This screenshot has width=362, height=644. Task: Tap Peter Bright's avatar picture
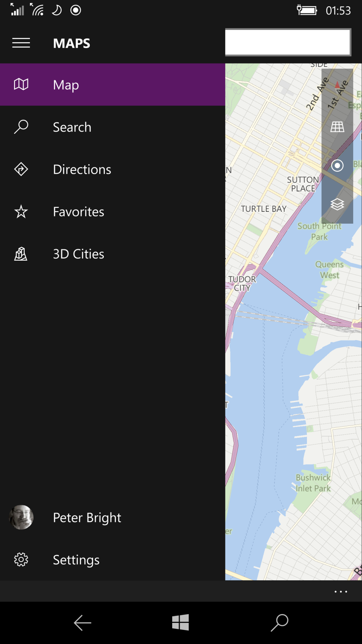[x=21, y=518]
